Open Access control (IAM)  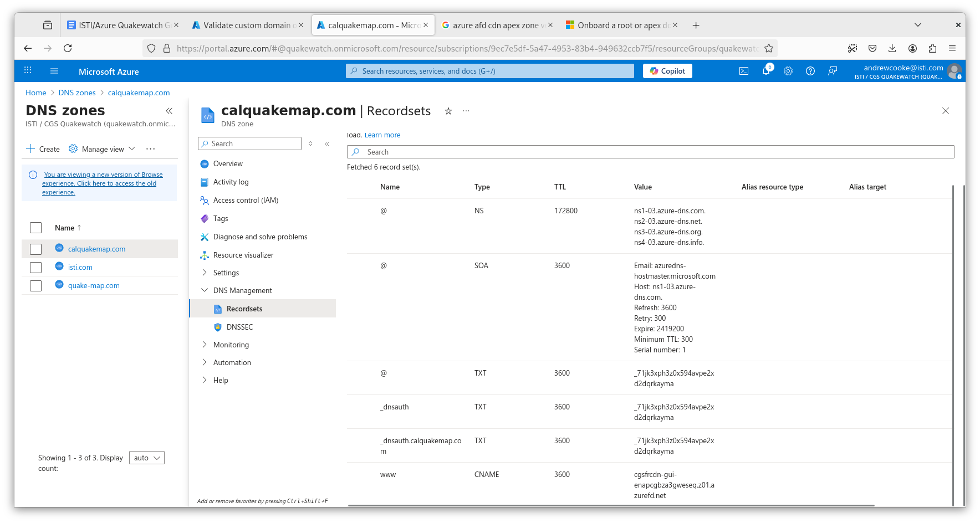click(x=246, y=200)
